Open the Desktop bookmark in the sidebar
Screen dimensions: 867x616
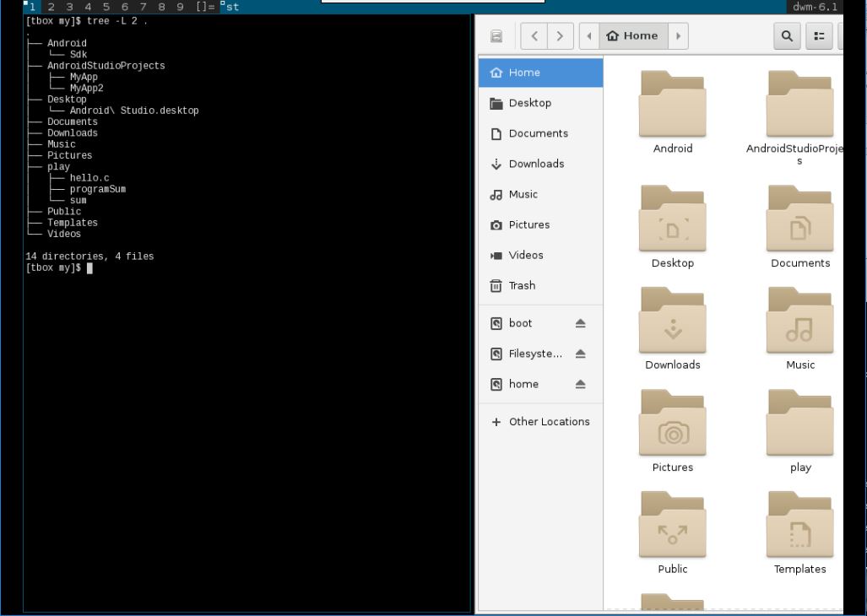pyautogui.click(x=528, y=102)
